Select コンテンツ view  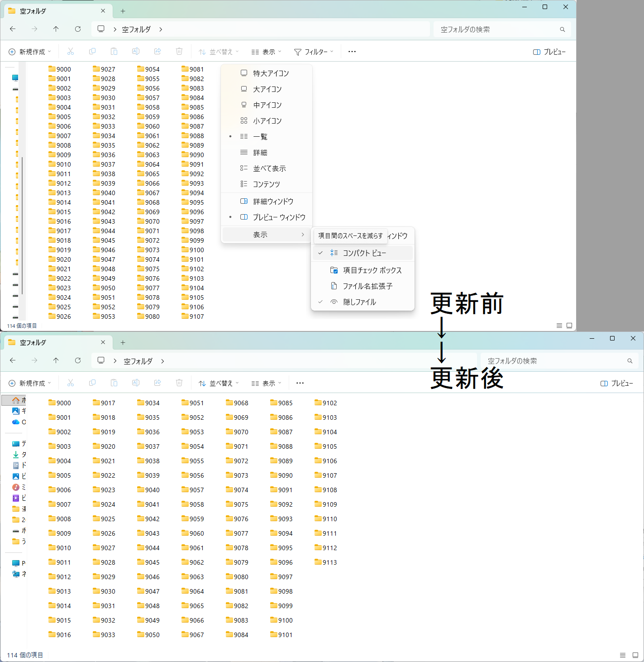pyautogui.click(x=267, y=184)
